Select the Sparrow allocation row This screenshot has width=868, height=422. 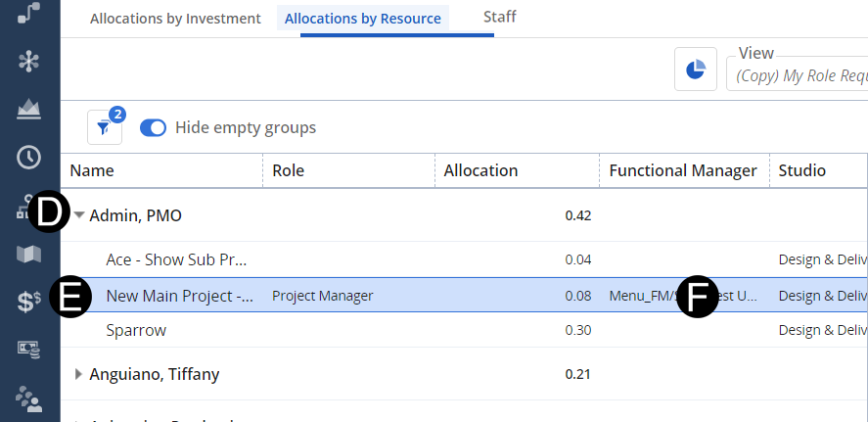pyautogui.click(x=136, y=331)
